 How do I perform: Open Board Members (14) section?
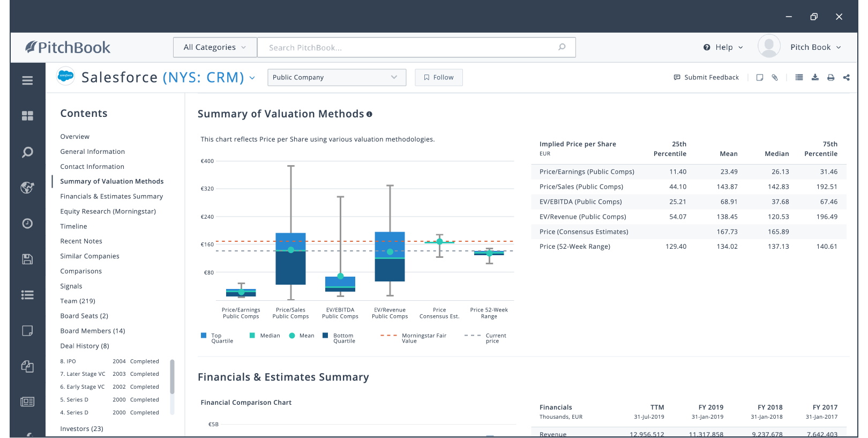click(x=93, y=331)
